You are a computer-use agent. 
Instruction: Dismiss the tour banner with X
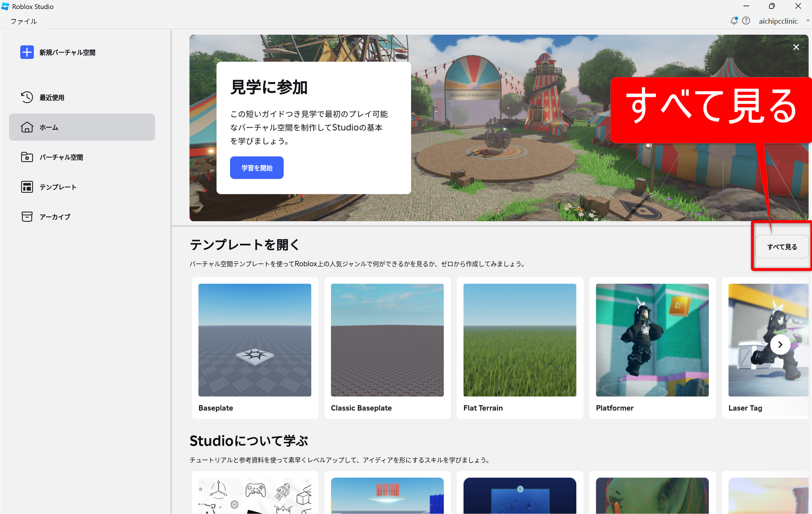[796, 47]
